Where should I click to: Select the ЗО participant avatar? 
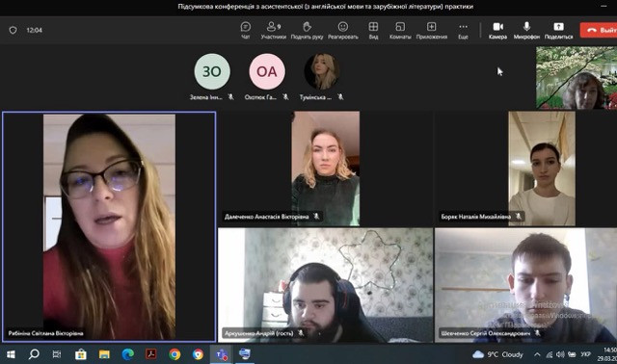212,71
